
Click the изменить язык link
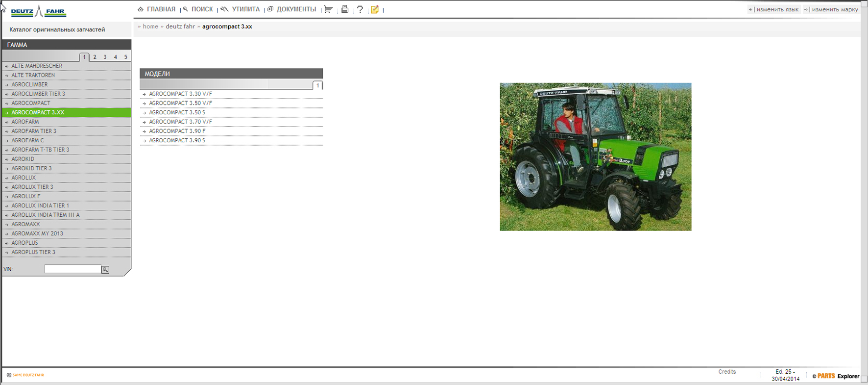tap(777, 9)
